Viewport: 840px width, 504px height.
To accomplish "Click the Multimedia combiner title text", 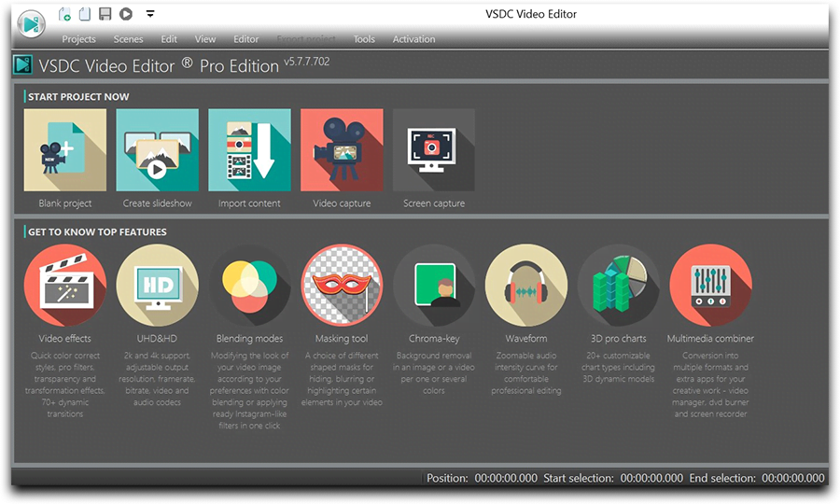I will point(710,339).
